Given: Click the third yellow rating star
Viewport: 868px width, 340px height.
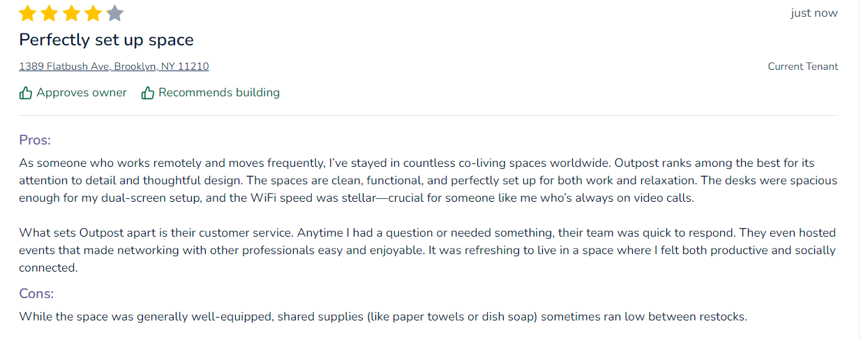Looking at the screenshot, I should click(71, 13).
